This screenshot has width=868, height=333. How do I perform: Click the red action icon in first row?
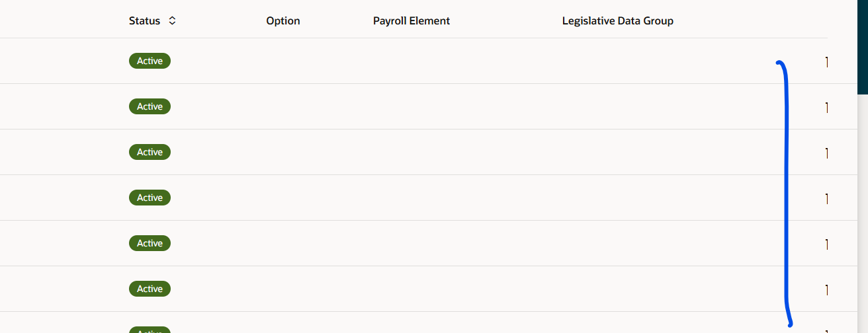[x=826, y=61]
